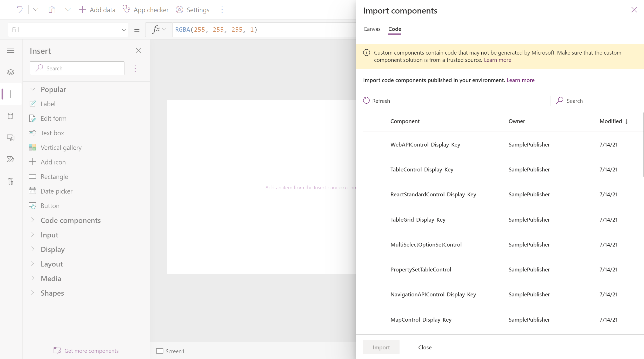Select the Code tab
The width and height of the screenshot is (644, 359).
[394, 29]
